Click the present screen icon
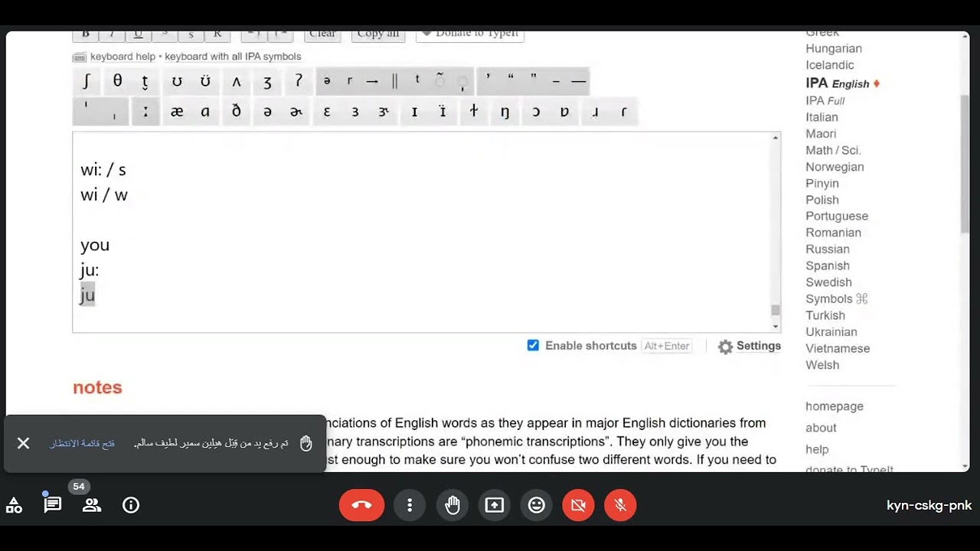 point(495,505)
